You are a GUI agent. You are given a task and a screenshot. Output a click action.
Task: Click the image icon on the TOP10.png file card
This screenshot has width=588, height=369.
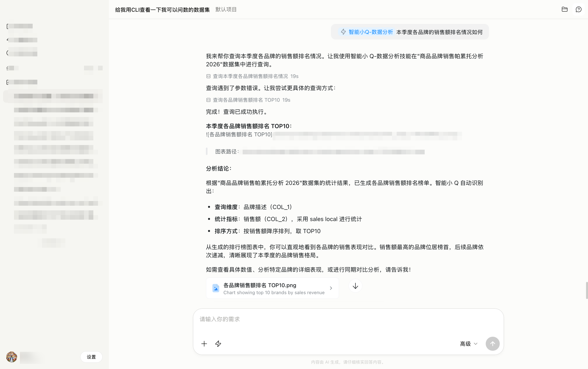pyautogui.click(x=216, y=288)
